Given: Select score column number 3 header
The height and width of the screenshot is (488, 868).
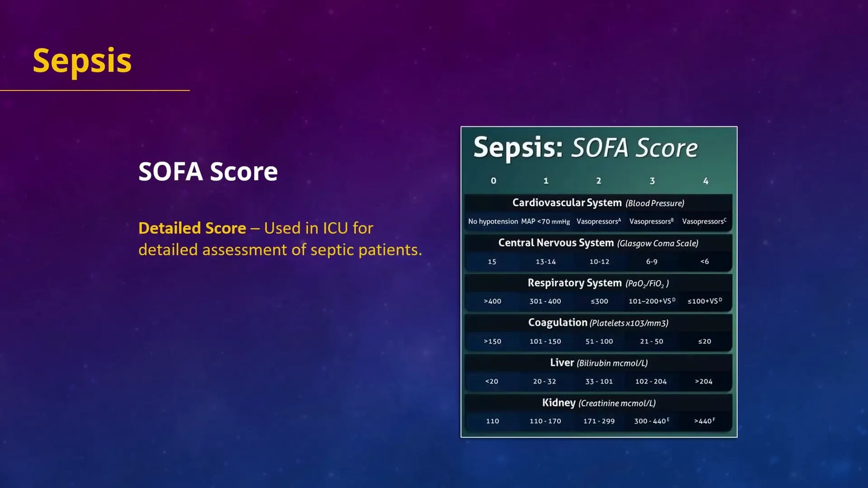Looking at the screenshot, I should pos(652,181).
